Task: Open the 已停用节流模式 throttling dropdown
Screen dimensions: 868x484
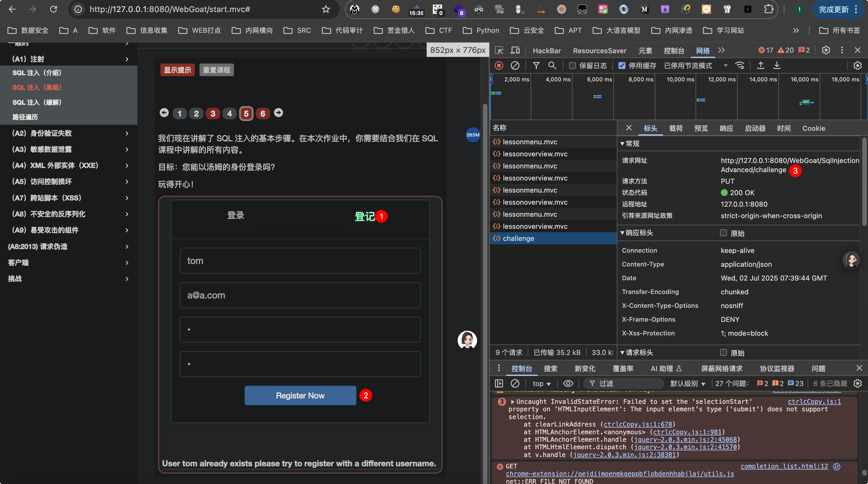Action: [696, 66]
